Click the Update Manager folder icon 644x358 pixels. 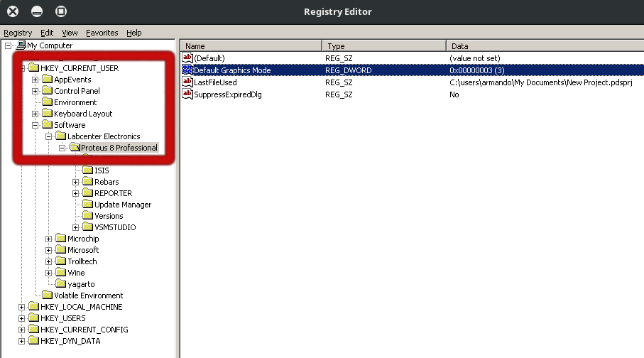(x=87, y=204)
